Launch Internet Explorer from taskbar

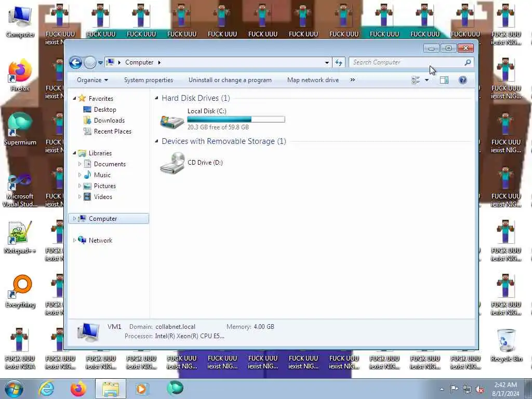pos(46,389)
